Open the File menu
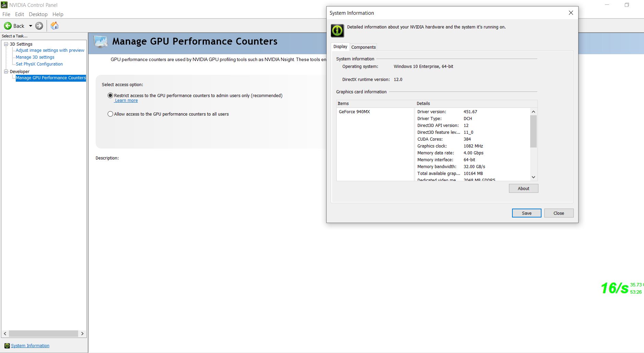 click(6, 14)
